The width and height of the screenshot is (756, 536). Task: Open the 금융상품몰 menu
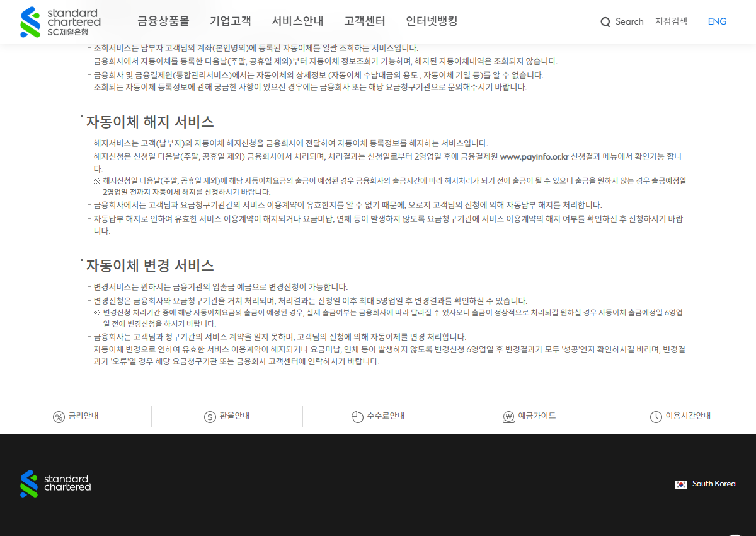[163, 21]
